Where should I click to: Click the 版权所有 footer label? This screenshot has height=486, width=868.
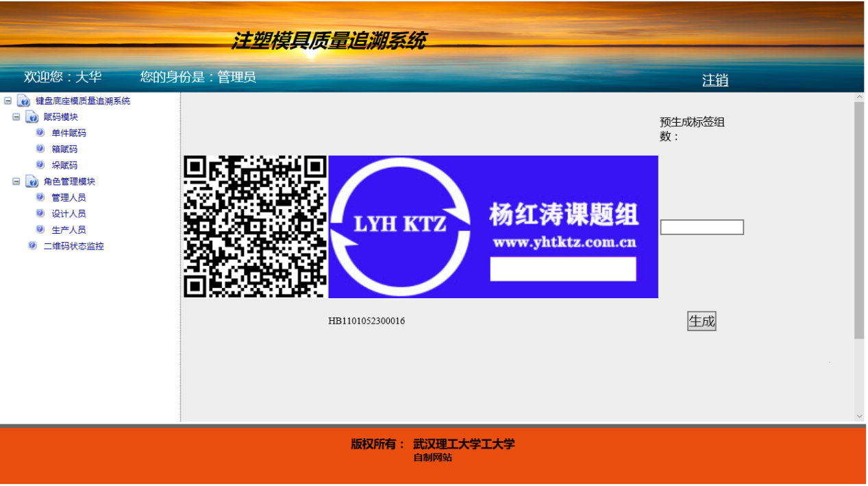(378, 444)
